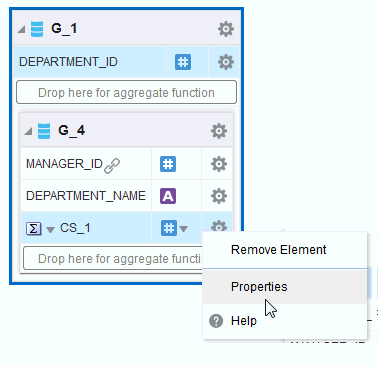Open the G_1 group gear menu

tap(226, 29)
